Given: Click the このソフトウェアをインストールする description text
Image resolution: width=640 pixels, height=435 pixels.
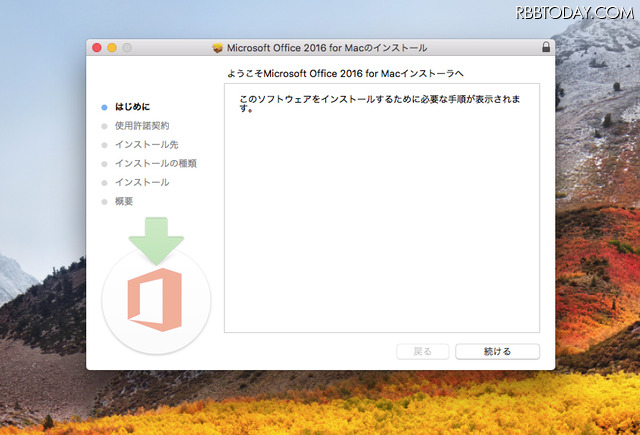Looking at the screenshot, I should (380, 104).
